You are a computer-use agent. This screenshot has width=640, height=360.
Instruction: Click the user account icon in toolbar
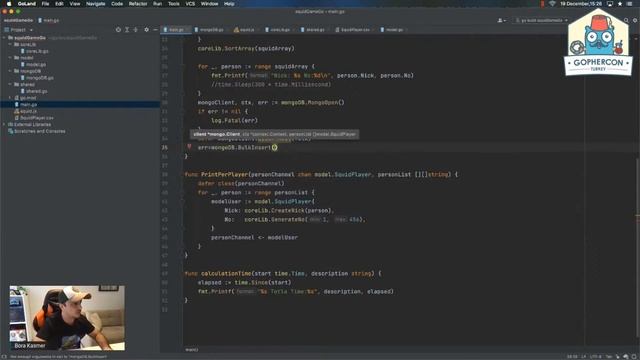[x=502, y=20]
